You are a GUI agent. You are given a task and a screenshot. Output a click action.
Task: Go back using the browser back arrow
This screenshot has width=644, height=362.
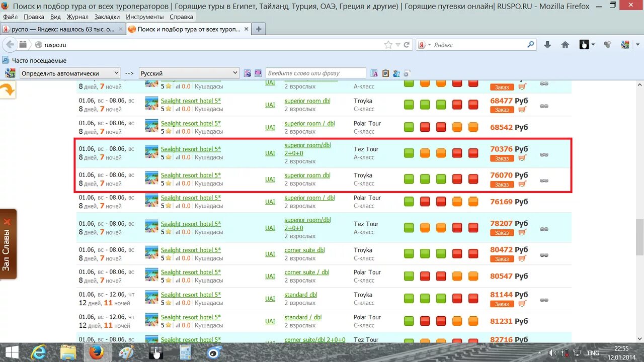[x=10, y=45]
